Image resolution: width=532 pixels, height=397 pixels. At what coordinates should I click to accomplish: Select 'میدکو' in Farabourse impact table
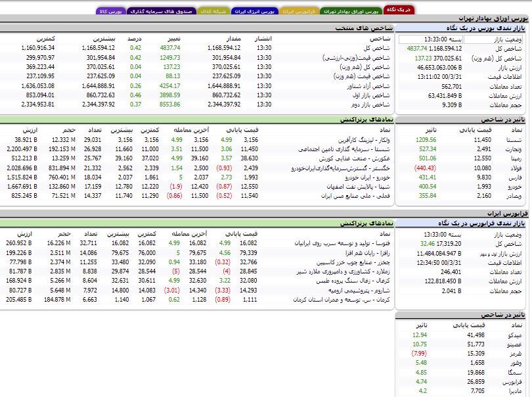(x=515, y=335)
